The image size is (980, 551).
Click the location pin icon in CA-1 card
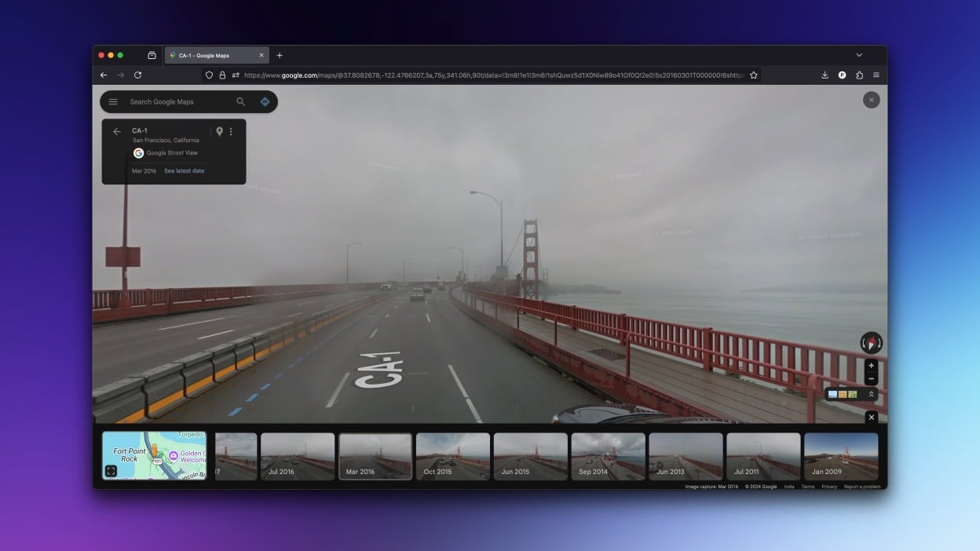(219, 132)
